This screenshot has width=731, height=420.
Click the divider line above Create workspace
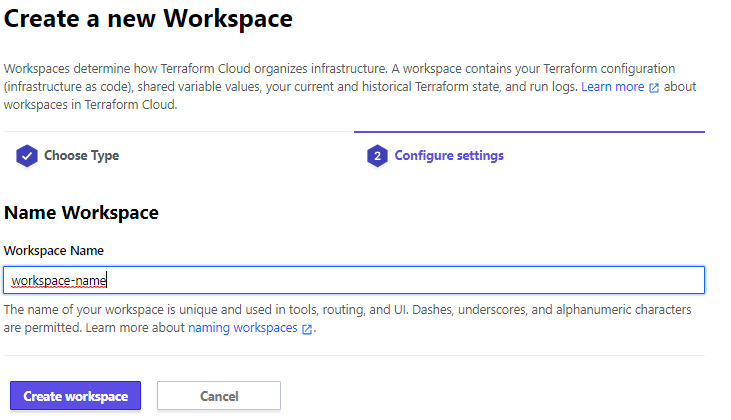coord(354,355)
